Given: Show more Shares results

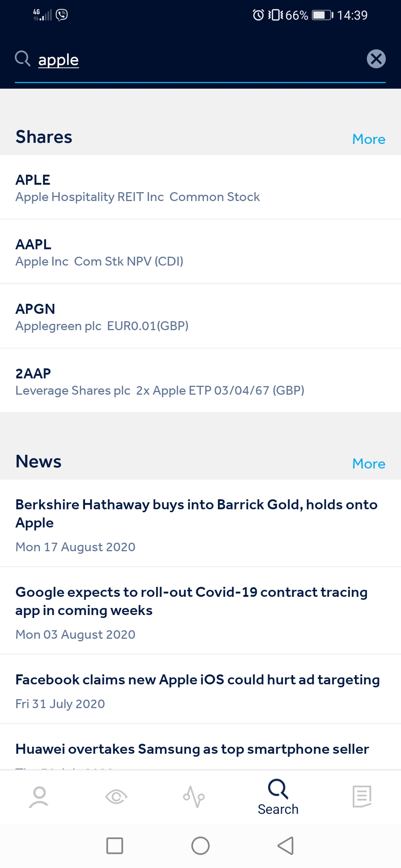Looking at the screenshot, I should 368,139.
